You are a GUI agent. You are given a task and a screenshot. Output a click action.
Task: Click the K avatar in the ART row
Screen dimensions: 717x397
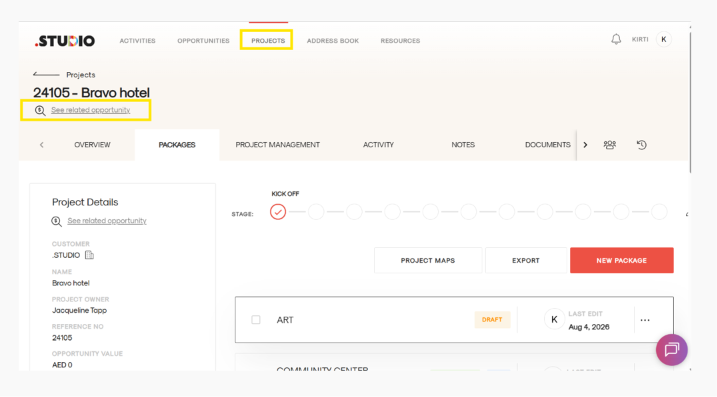(554, 319)
